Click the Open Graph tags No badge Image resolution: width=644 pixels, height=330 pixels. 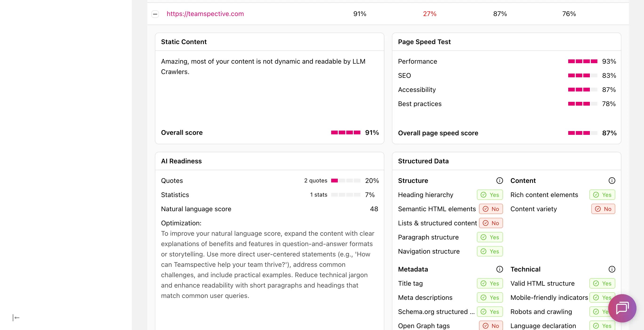(491, 326)
